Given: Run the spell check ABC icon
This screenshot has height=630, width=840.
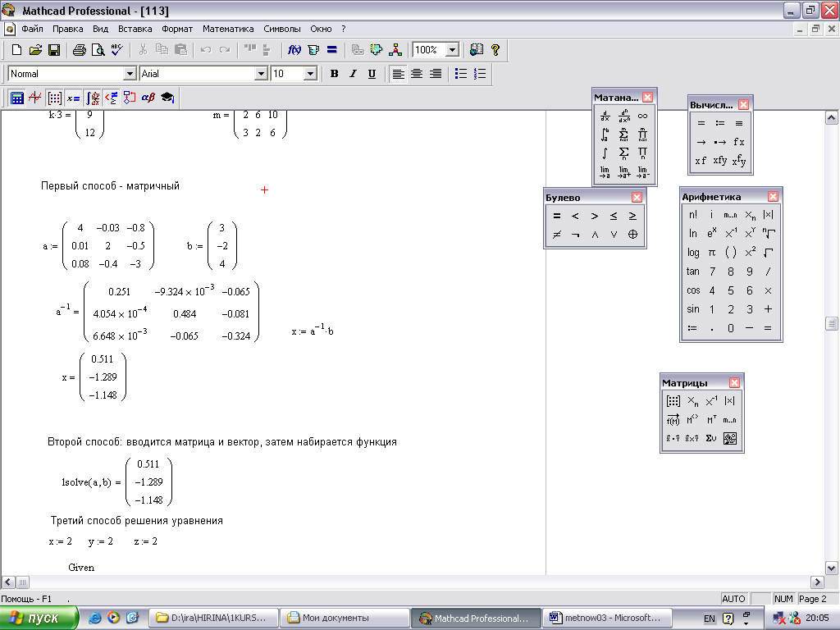Looking at the screenshot, I should pyautogui.click(x=116, y=50).
